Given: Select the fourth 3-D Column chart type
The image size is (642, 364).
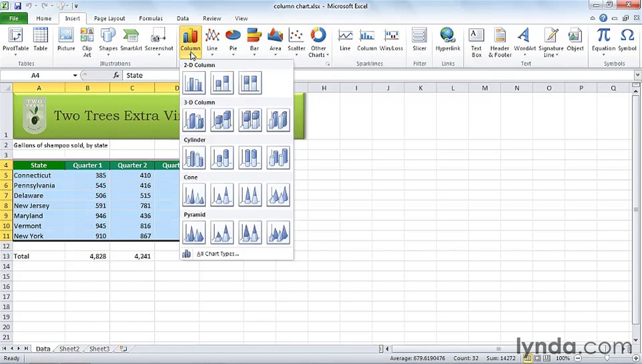Looking at the screenshot, I should (x=278, y=120).
